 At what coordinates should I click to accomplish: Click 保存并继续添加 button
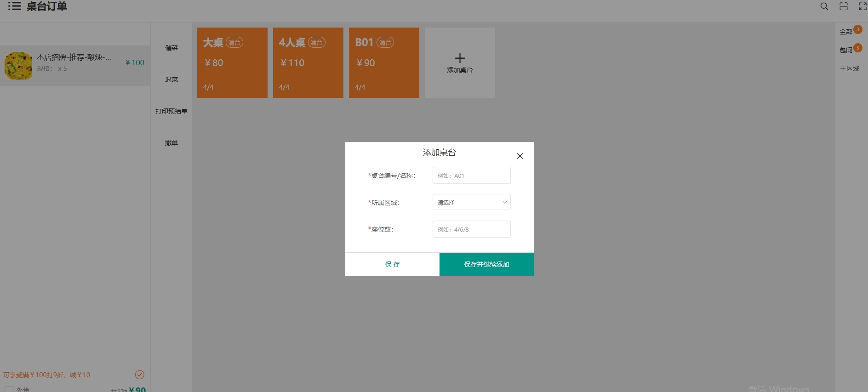click(x=486, y=264)
